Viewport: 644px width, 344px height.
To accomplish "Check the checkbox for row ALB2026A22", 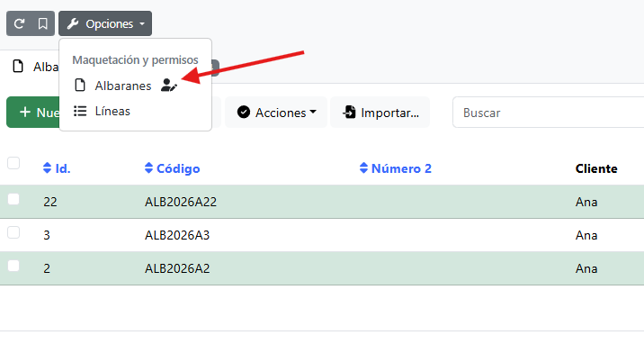I will 13,199.
